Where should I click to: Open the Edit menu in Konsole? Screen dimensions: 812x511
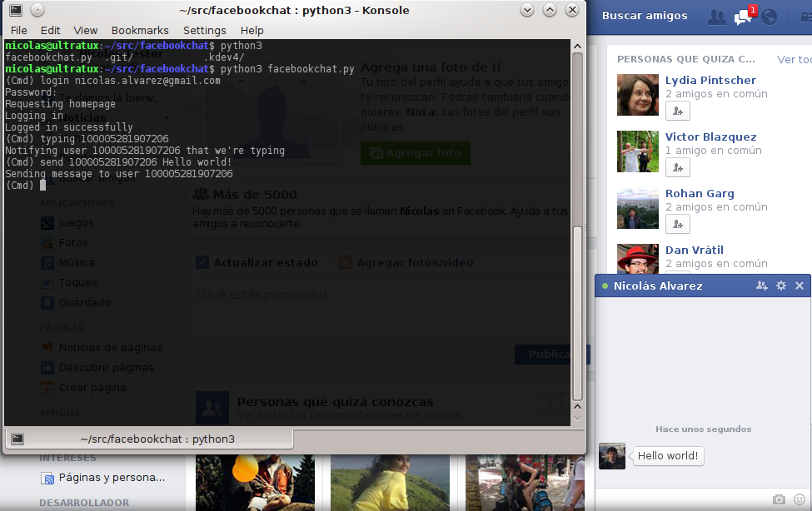pos(50,31)
